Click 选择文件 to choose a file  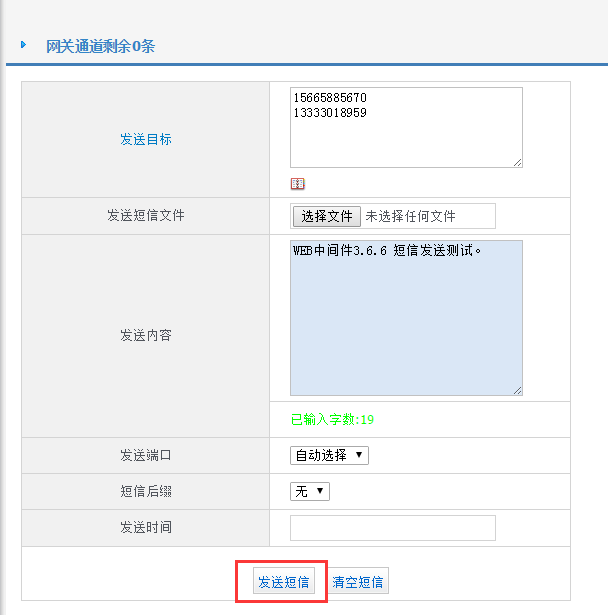click(327, 216)
